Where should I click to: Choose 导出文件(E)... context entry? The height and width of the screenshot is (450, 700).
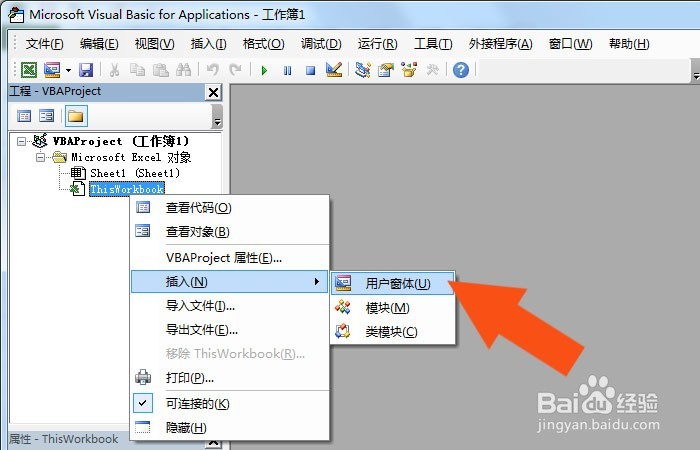click(x=230, y=330)
